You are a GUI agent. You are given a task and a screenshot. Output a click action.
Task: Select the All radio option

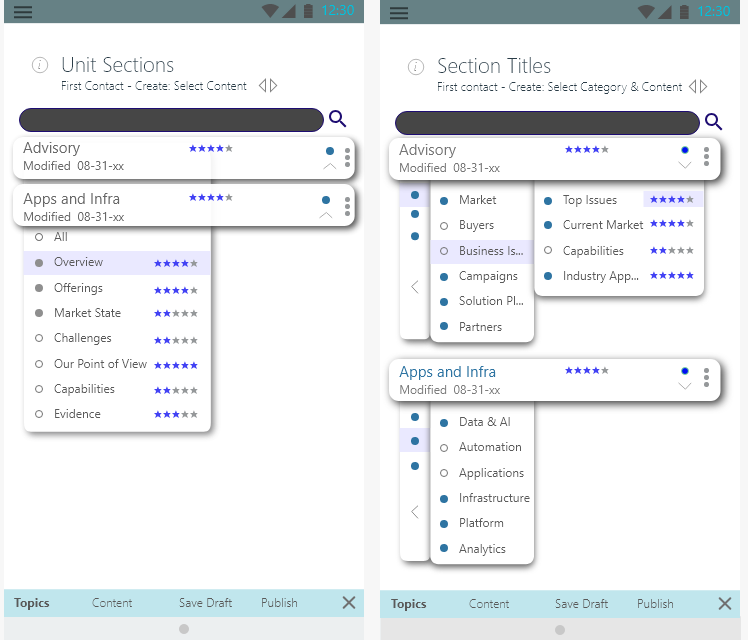coord(39,237)
